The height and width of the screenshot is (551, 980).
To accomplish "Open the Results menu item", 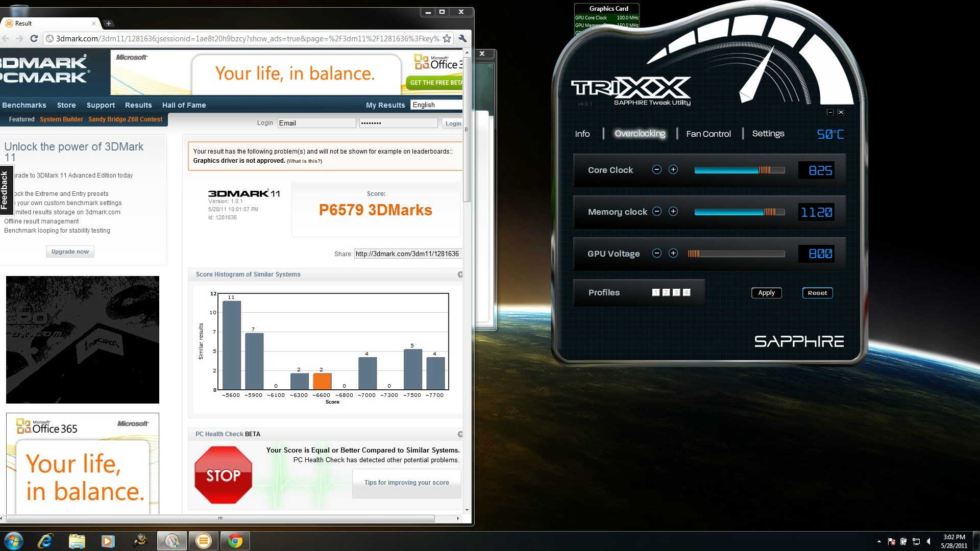I will 138,105.
